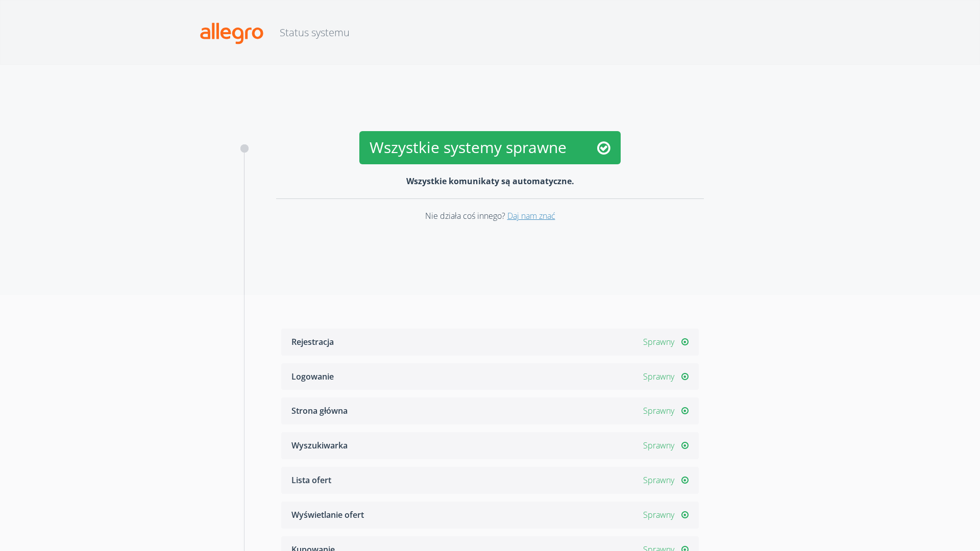Click the Wszystkie systemy sprawne banner

[490, 147]
